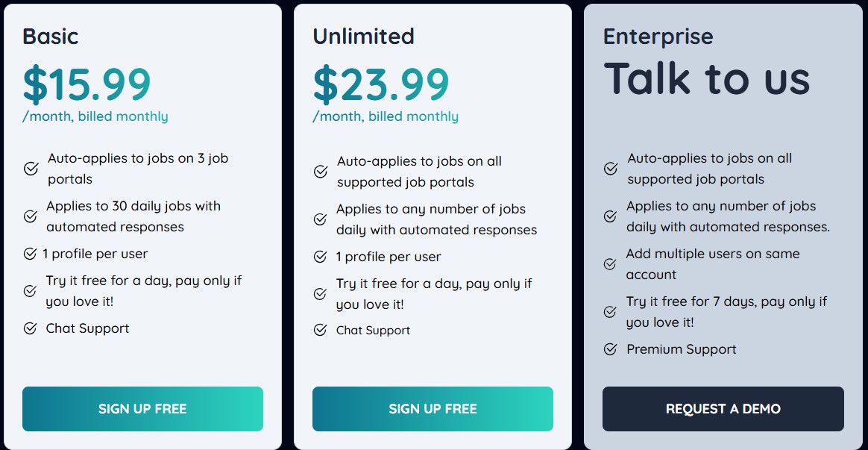The height and width of the screenshot is (450, 868).
Task: Select the Basic plan heading
Action: coord(50,36)
